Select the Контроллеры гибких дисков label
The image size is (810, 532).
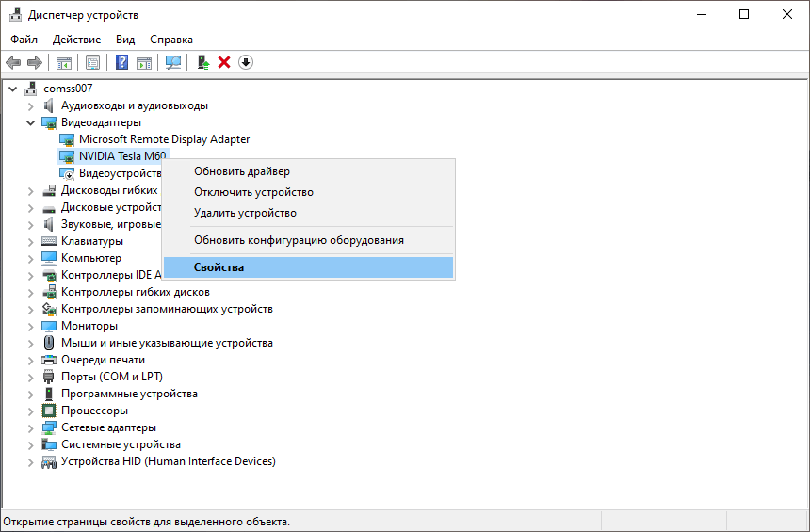(x=136, y=292)
